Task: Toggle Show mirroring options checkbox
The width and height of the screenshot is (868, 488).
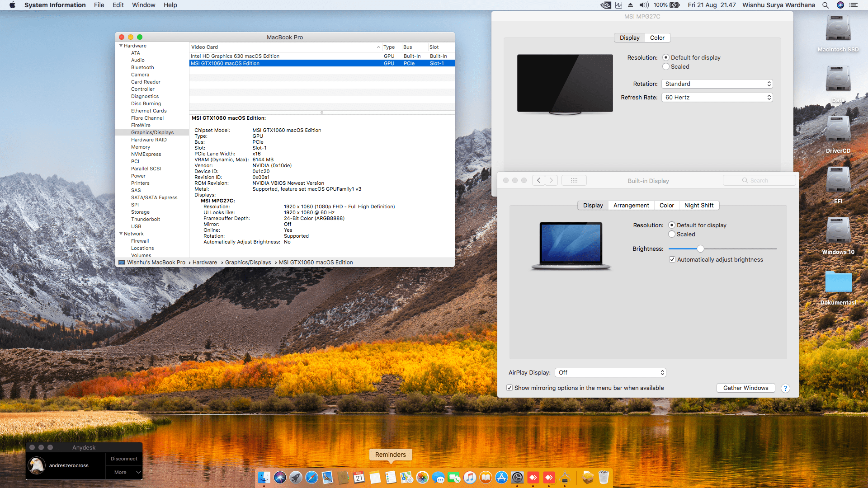Action: (509, 388)
